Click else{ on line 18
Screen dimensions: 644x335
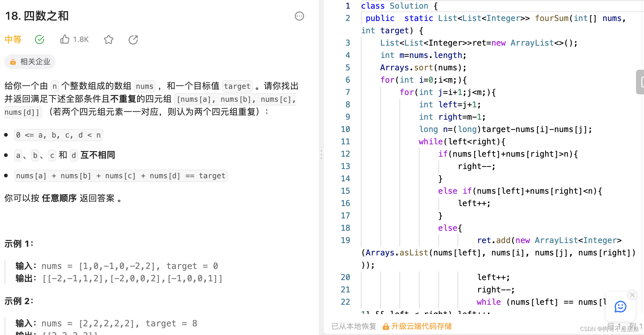pyautogui.click(x=450, y=228)
